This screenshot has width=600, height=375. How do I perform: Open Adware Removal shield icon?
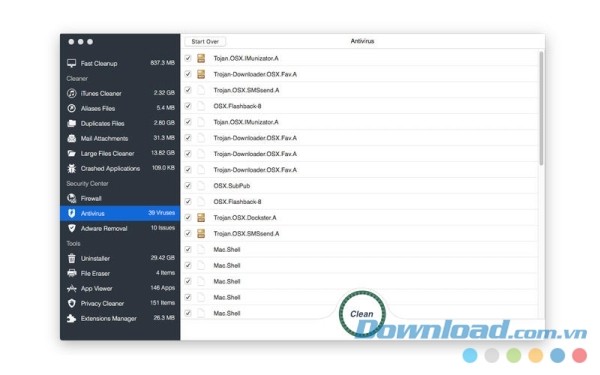point(72,228)
